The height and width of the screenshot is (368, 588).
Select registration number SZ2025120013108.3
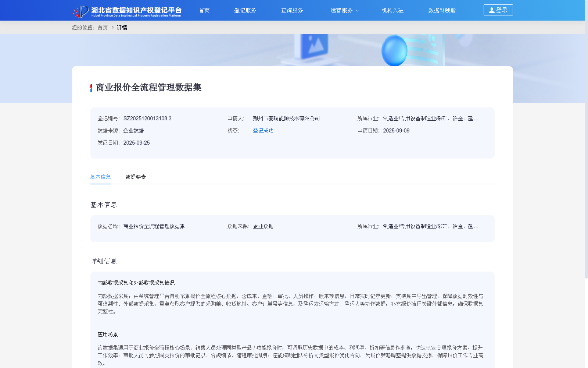click(x=147, y=118)
